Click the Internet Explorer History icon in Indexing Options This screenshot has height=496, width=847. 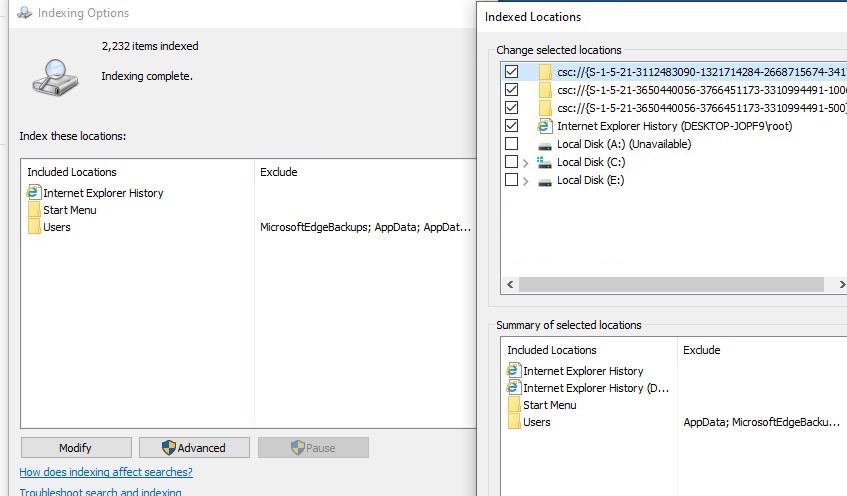(x=33, y=193)
